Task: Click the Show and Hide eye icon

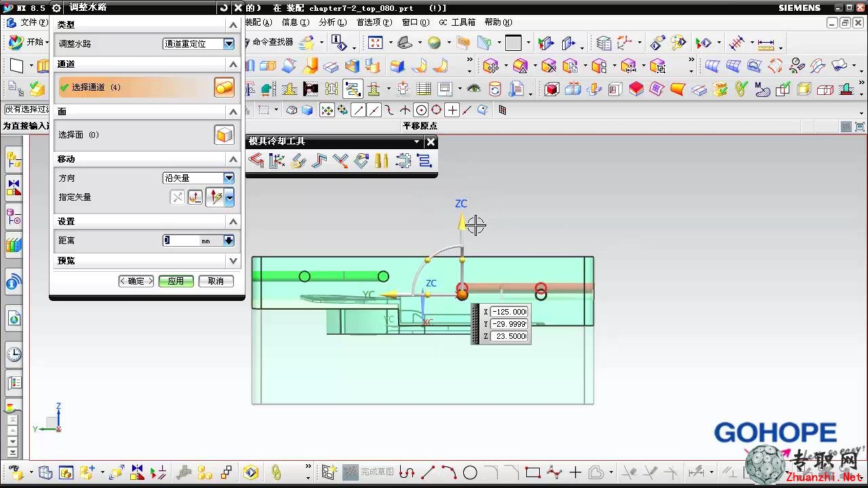Action: 473,89
